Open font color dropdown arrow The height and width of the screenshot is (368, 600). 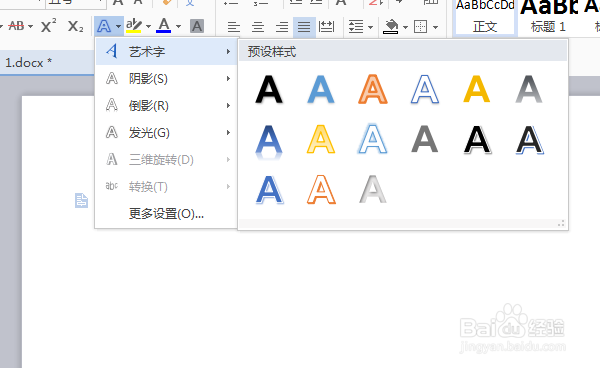tap(178, 27)
